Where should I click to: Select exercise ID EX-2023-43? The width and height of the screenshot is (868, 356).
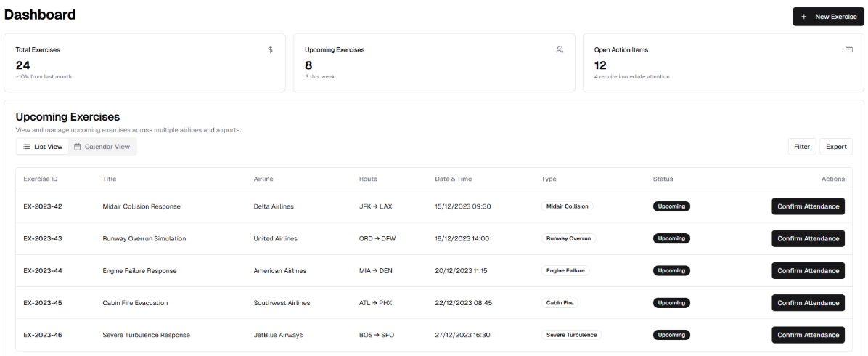(43, 238)
